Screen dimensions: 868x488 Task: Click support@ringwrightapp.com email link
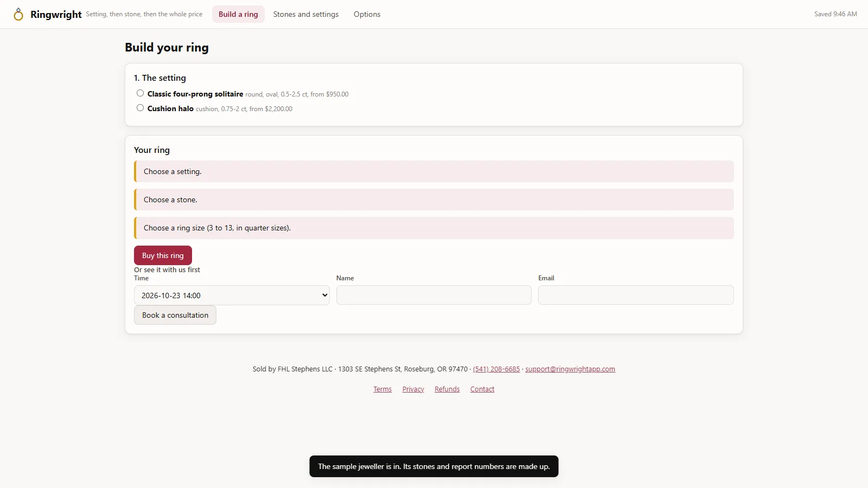pos(570,369)
